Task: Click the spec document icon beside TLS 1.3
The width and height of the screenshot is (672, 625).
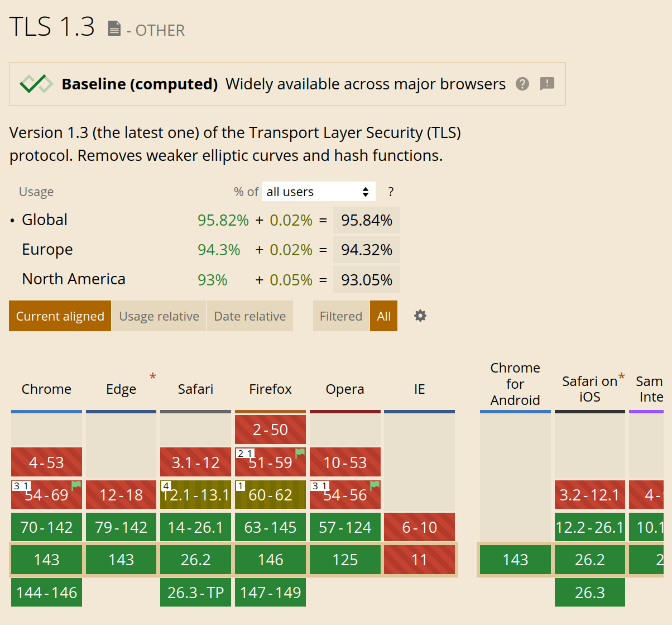Action: [114, 28]
